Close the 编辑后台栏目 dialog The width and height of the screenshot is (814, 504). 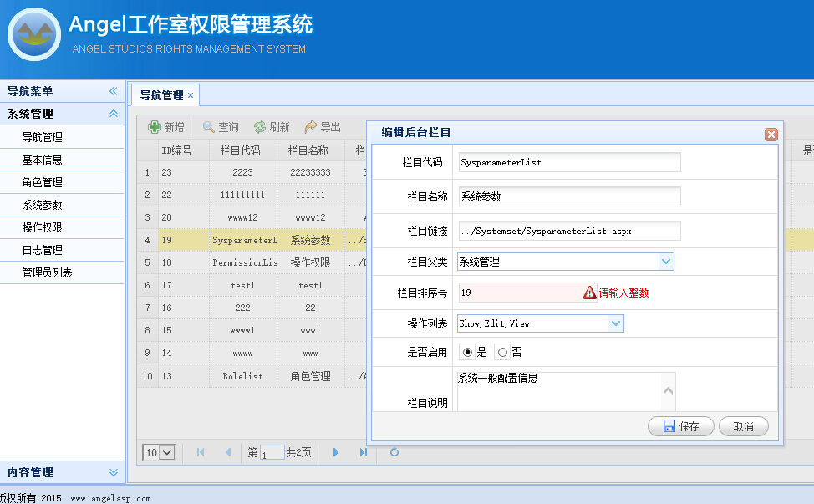click(771, 135)
